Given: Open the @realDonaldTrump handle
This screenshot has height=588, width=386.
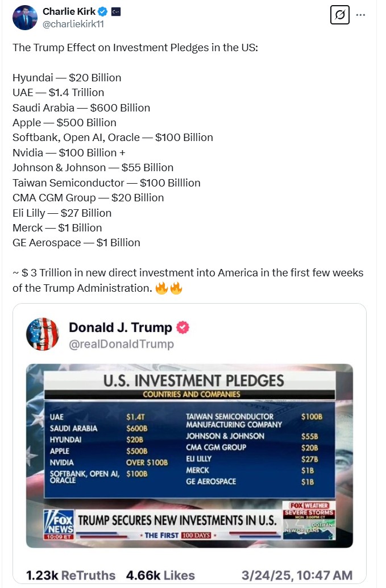Looking at the screenshot, I should point(121,344).
